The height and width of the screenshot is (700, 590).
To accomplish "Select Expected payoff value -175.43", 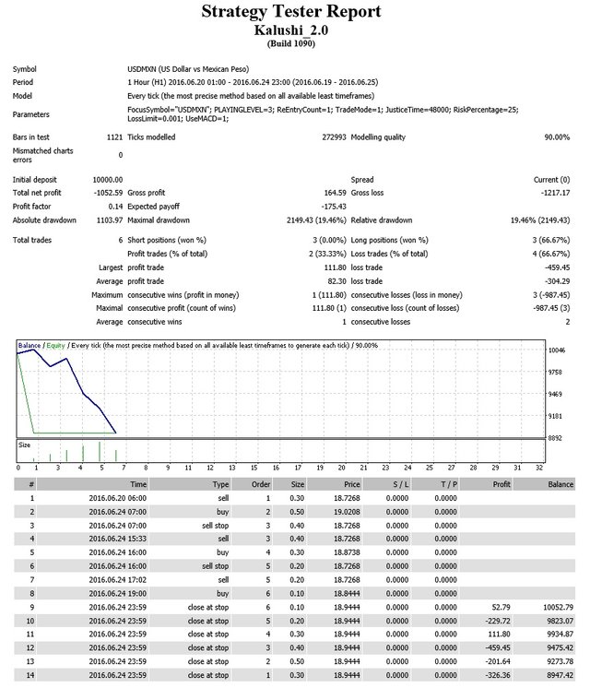I will tap(334, 207).
